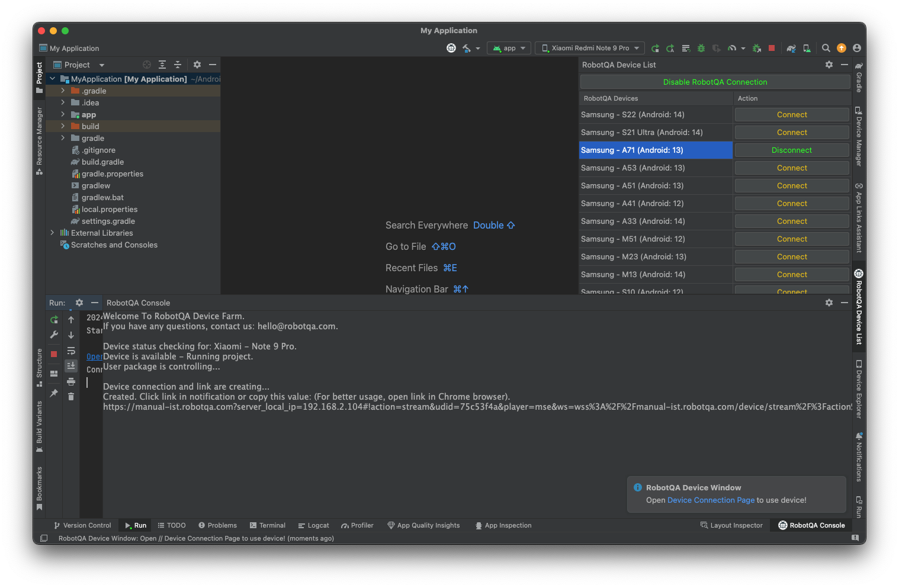This screenshot has width=899, height=588.
Task: Toggle the Pin Tab icon in the Run panel
Action: (x=54, y=393)
